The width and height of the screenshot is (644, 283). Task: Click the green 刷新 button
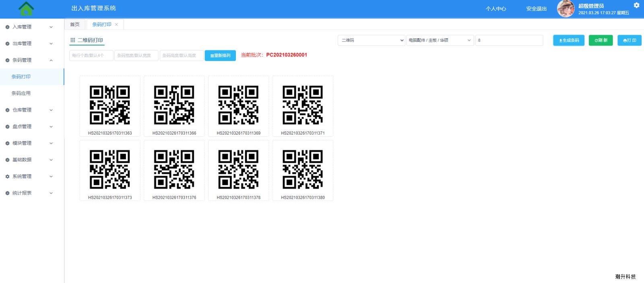tap(601, 40)
